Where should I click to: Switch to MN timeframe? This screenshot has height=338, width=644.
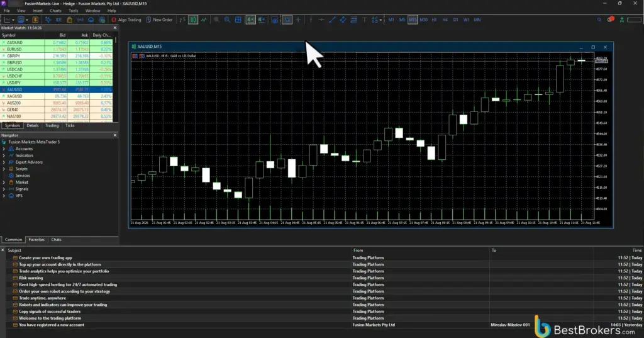(x=477, y=20)
